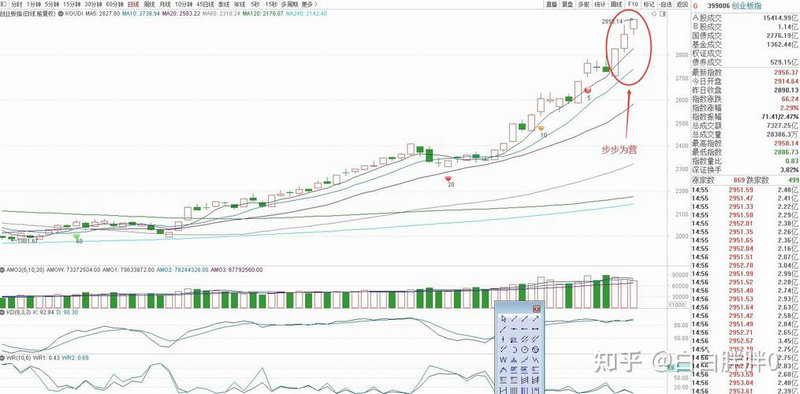Screen dimensions: 800x394
Task: Select the vertical line drawing tool
Action: coord(503,339)
